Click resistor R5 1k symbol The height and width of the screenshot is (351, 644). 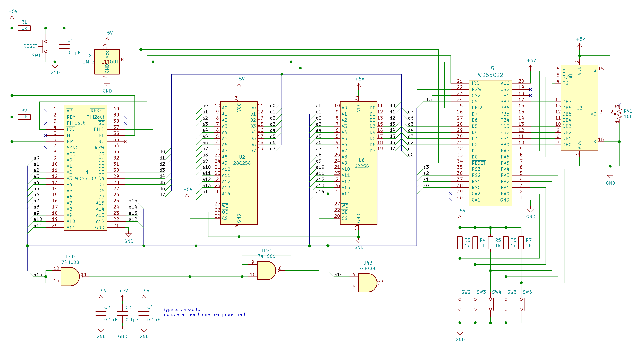click(x=490, y=243)
